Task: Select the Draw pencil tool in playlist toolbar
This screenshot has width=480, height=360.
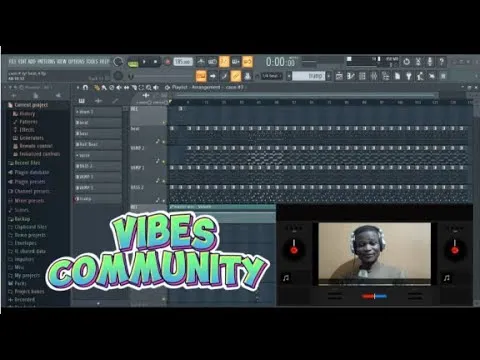Action: (x=97, y=88)
